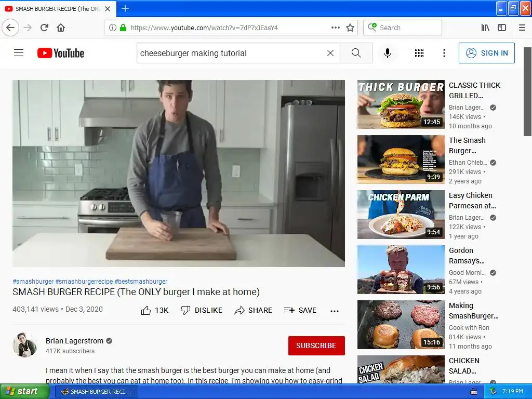Viewport: 532px width, 399px height.
Task: Click the Gordon Ramsay's video title text
Action: 467,256
